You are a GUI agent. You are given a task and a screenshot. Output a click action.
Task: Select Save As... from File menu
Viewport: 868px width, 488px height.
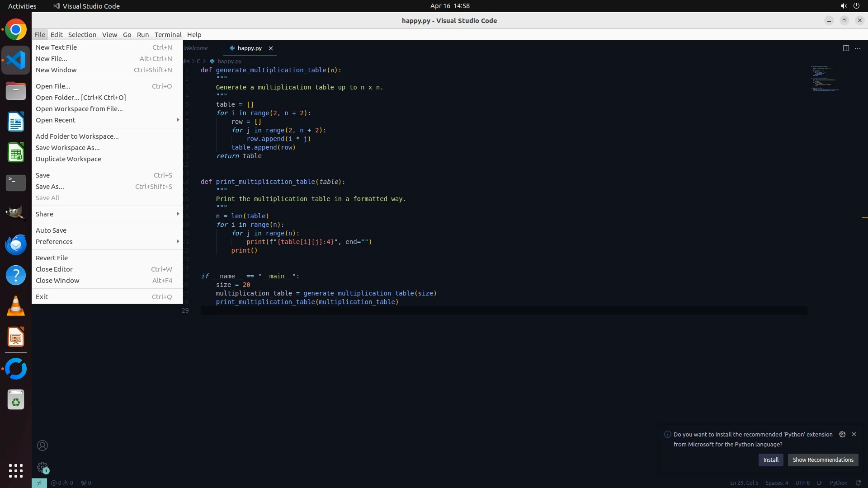pos(50,187)
